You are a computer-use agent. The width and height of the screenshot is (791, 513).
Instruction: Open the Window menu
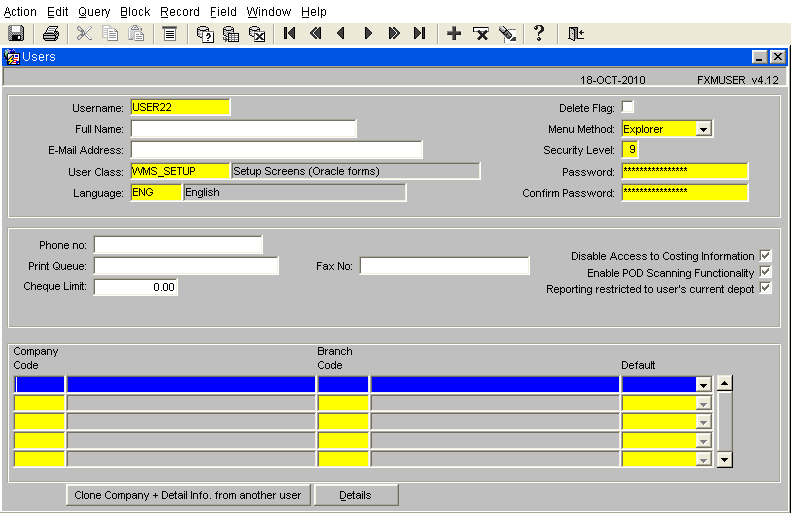coord(269,12)
